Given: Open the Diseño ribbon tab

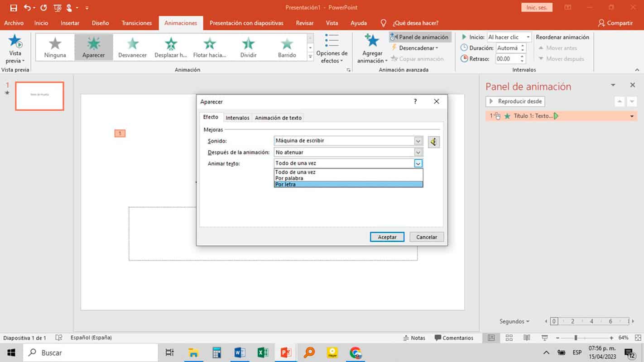Looking at the screenshot, I should point(100,23).
